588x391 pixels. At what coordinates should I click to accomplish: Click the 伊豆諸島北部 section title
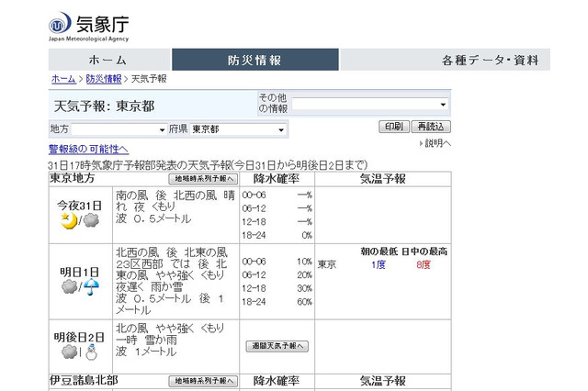click(x=84, y=381)
